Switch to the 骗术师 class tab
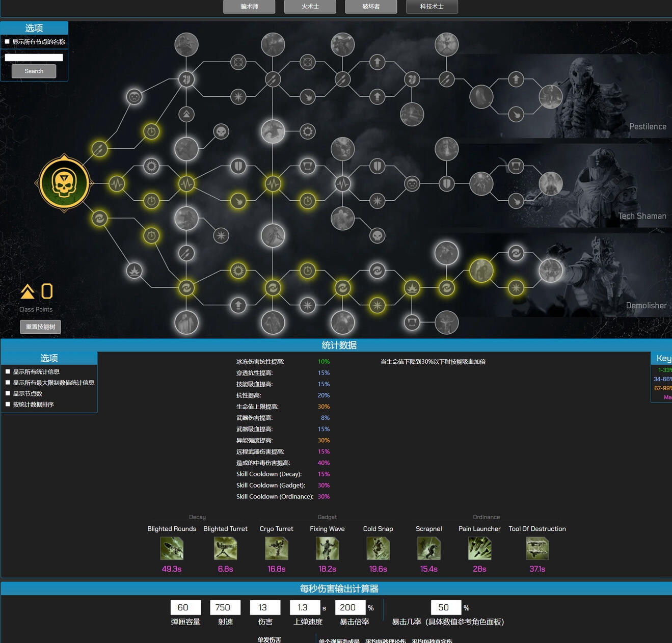This screenshot has height=643, width=672. coord(249,7)
